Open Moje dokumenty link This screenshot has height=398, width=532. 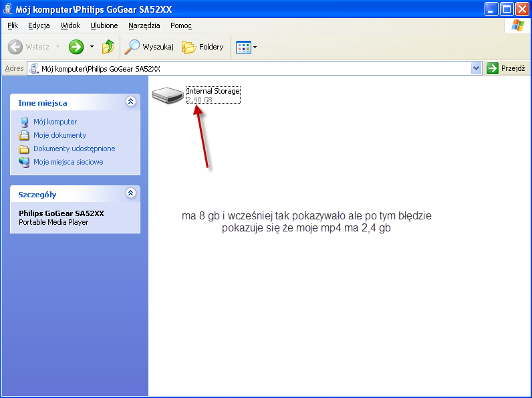pyautogui.click(x=59, y=135)
